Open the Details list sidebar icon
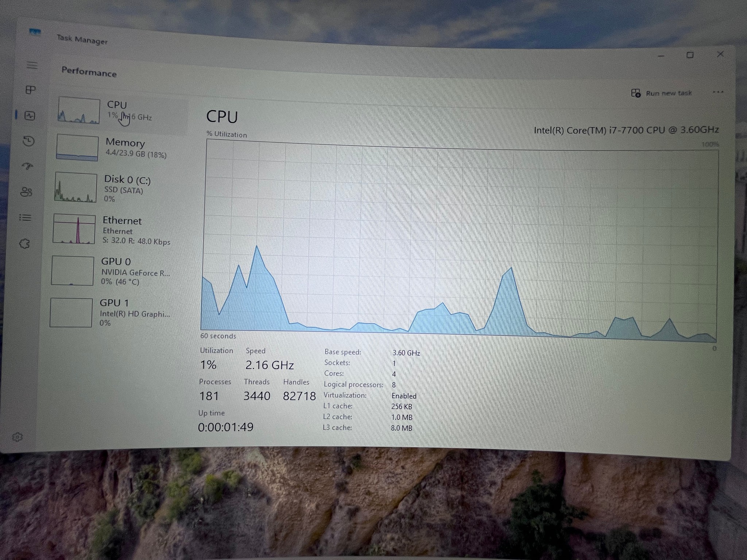This screenshot has width=747, height=560. click(x=25, y=218)
